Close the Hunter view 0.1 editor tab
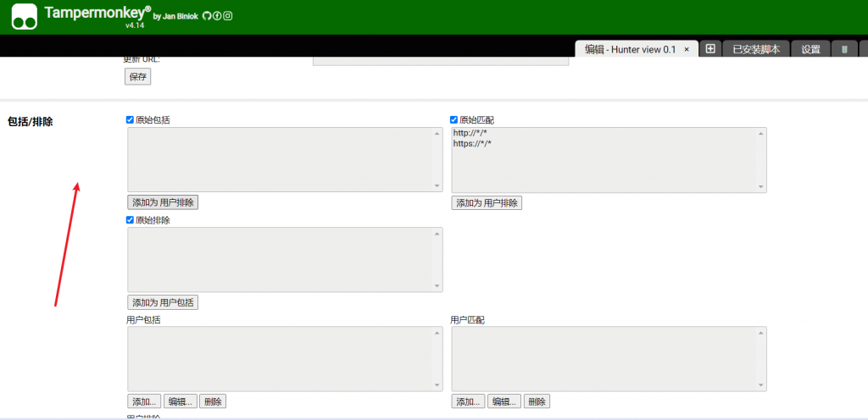The height and width of the screenshot is (420, 868). pyautogui.click(x=687, y=49)
